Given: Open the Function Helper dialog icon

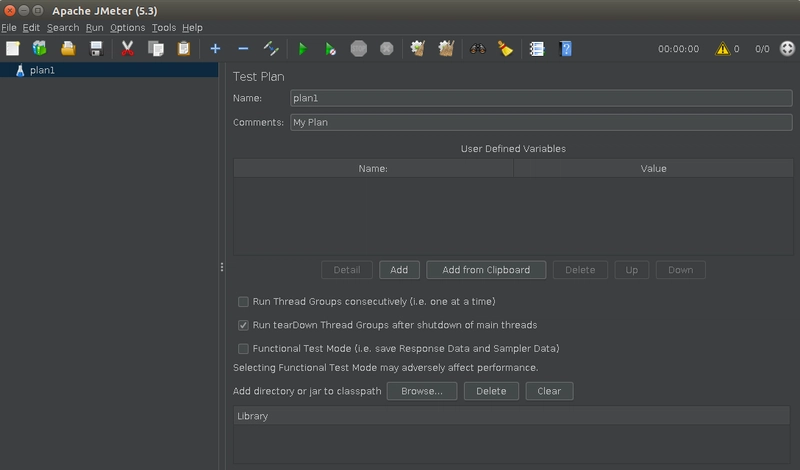Looking at the screenshot, I should click(537, 48).
